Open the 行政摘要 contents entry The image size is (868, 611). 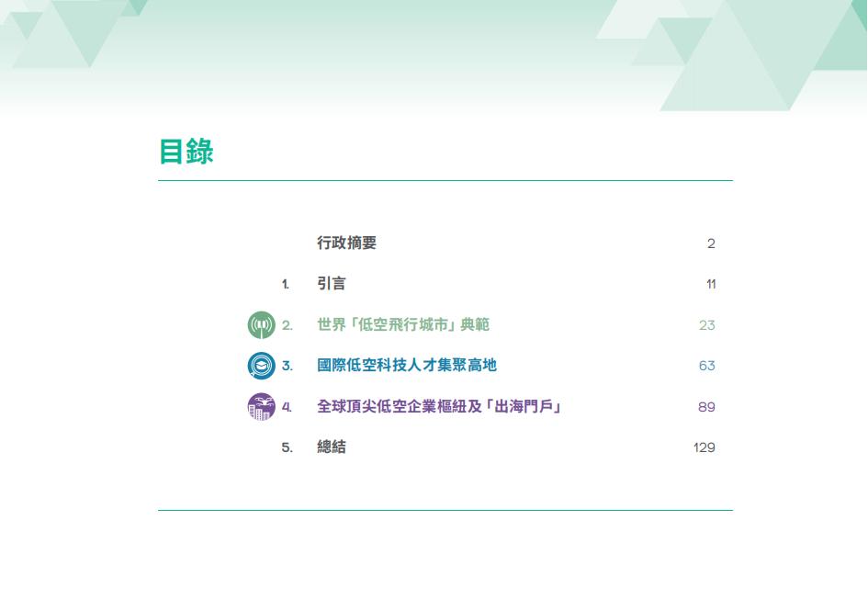346,243
